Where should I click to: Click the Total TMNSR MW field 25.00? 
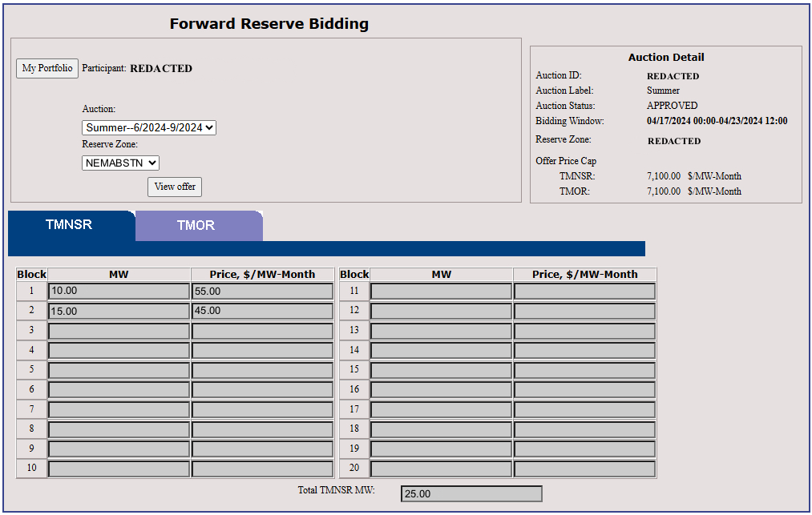pos(471,494)
